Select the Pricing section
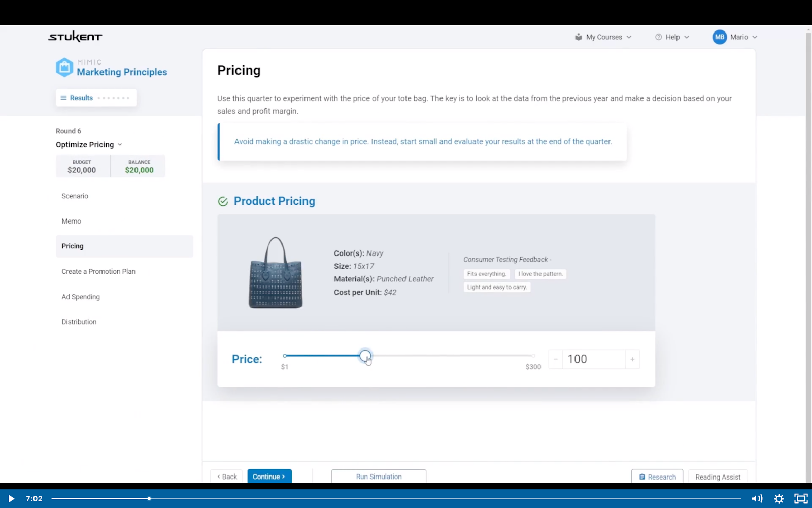 (x=124, y=246)
